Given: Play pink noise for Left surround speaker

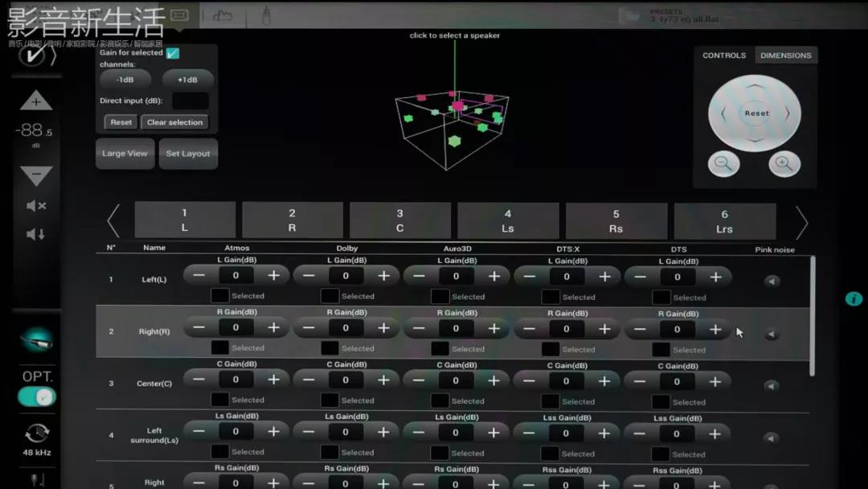Looking at the screenshot, I should click(772, 438).
